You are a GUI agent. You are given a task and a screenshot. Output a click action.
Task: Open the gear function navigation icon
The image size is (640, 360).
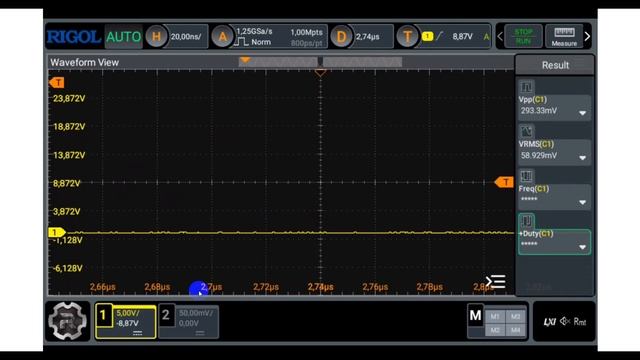tap(67, 321)
